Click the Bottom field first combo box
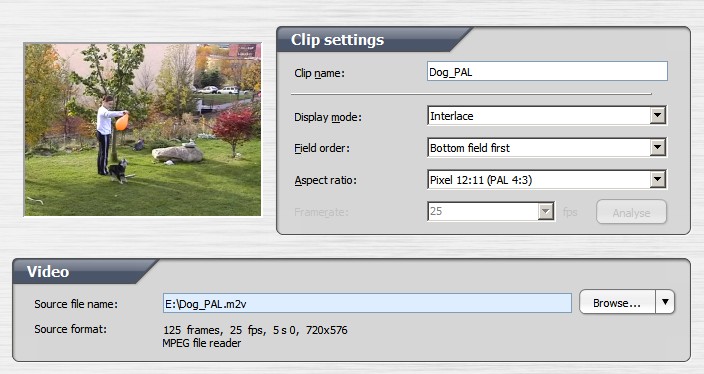The height and width of the screenshot is (374, 704). click(547, 147)
